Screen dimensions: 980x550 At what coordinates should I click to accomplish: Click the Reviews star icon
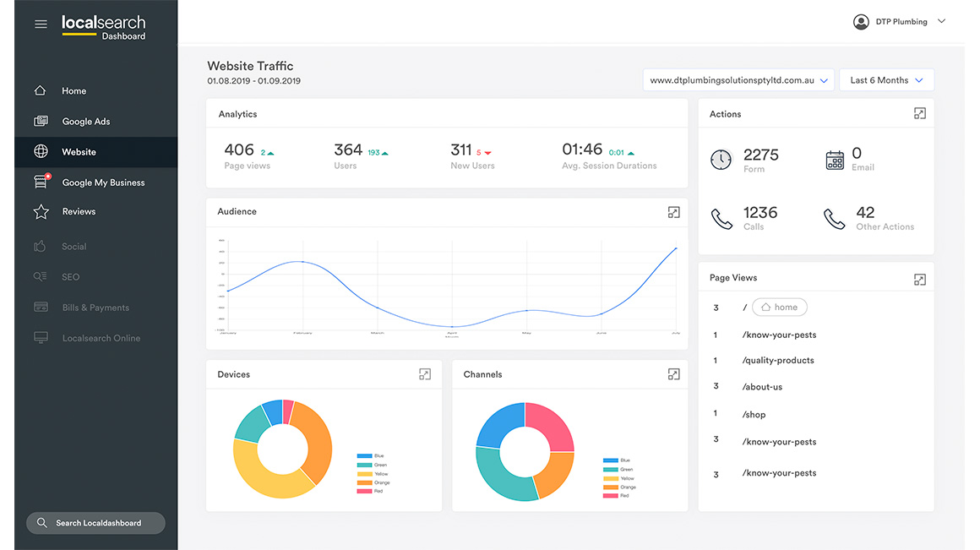click(x=41, y=211)
